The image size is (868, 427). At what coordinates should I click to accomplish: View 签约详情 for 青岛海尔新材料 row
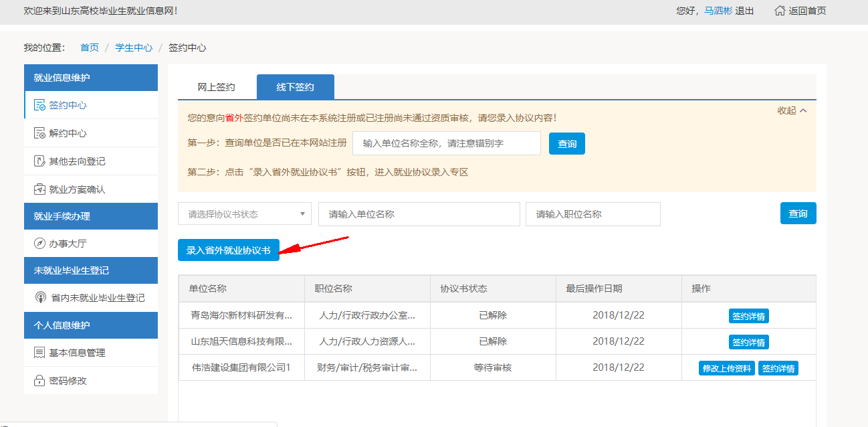pos(748,316)
